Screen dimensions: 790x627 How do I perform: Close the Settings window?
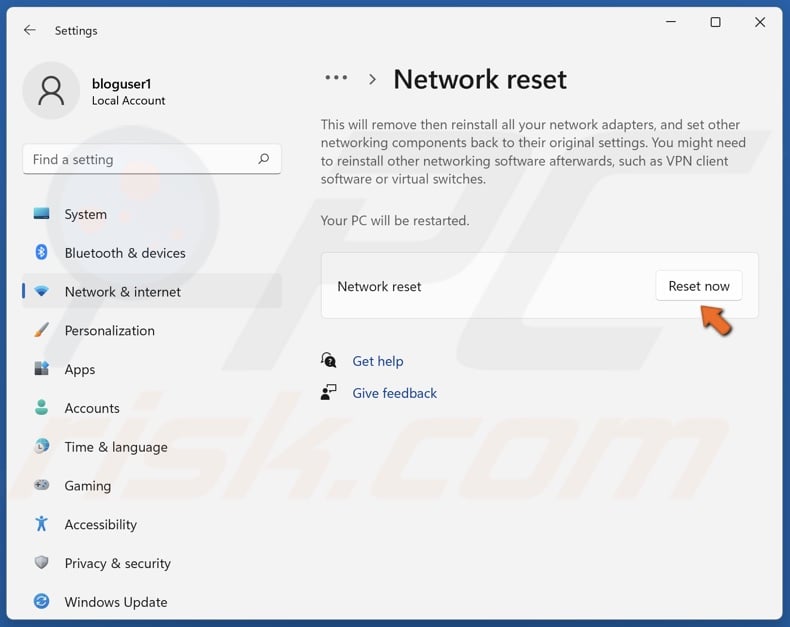[x=760, y=22]
